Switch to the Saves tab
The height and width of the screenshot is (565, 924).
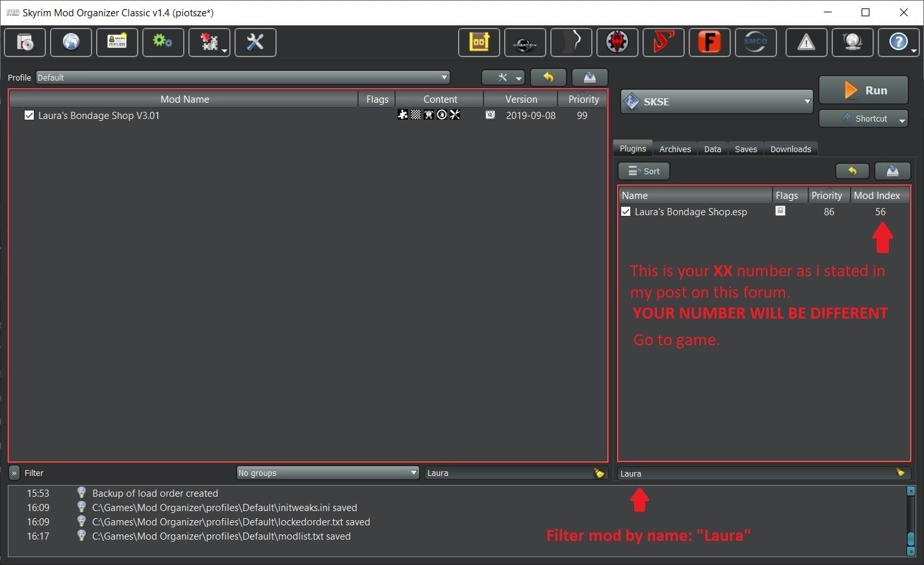[x=746, y=149]
